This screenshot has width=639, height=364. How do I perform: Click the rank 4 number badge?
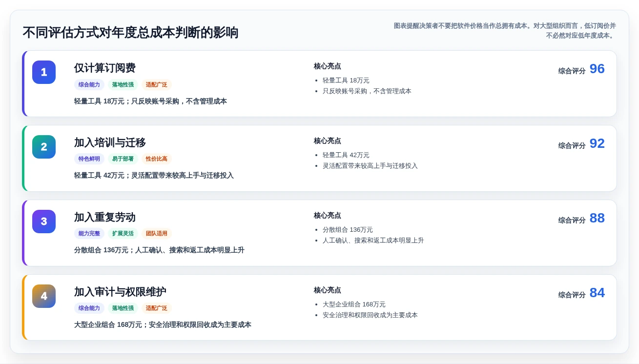(44, 296)
